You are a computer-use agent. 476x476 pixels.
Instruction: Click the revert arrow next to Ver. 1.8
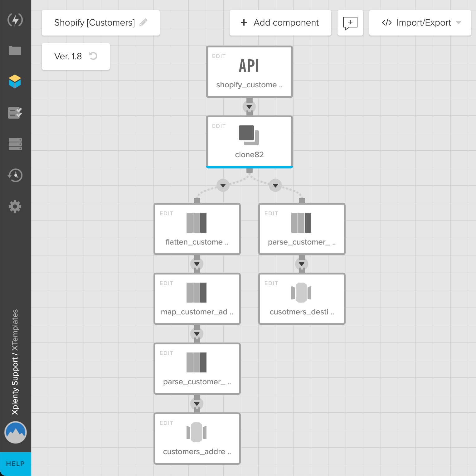(93, 56)
